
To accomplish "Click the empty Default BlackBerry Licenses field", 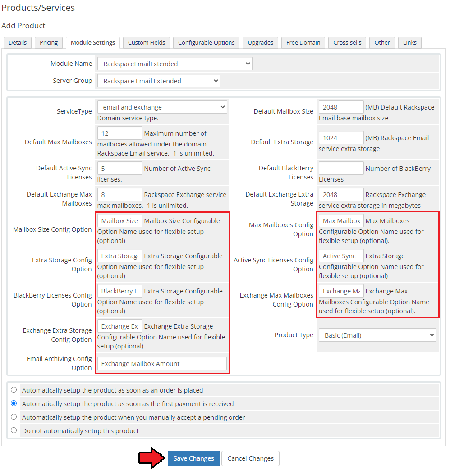I will tap(341, 168).
